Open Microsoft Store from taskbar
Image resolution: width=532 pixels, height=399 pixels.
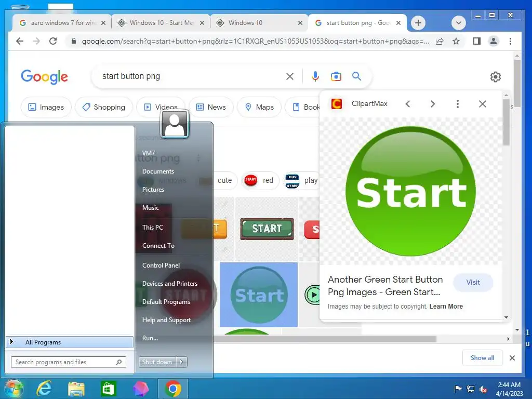tap(108, 389)
